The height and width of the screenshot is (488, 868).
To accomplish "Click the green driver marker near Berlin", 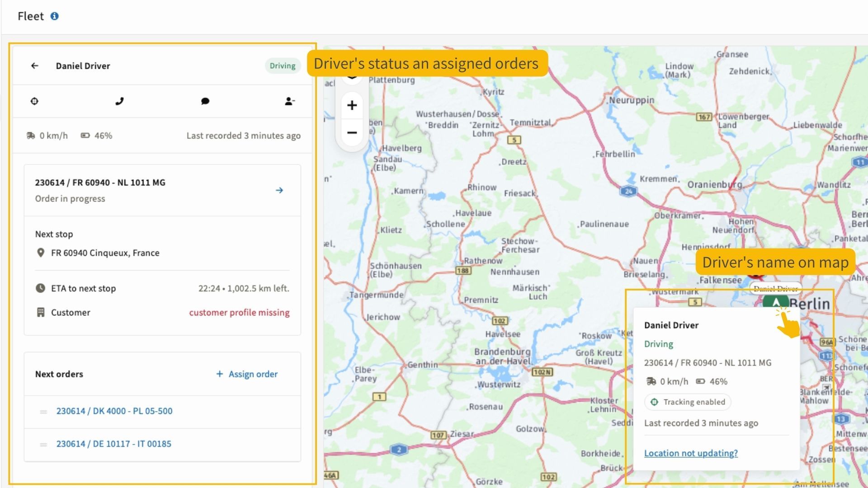I will [775, 302].
